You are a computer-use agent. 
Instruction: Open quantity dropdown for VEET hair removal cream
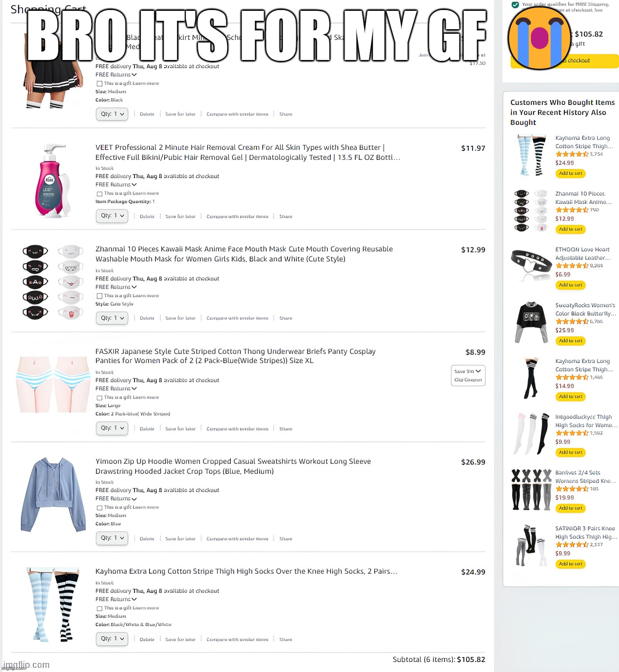point(112,216)
